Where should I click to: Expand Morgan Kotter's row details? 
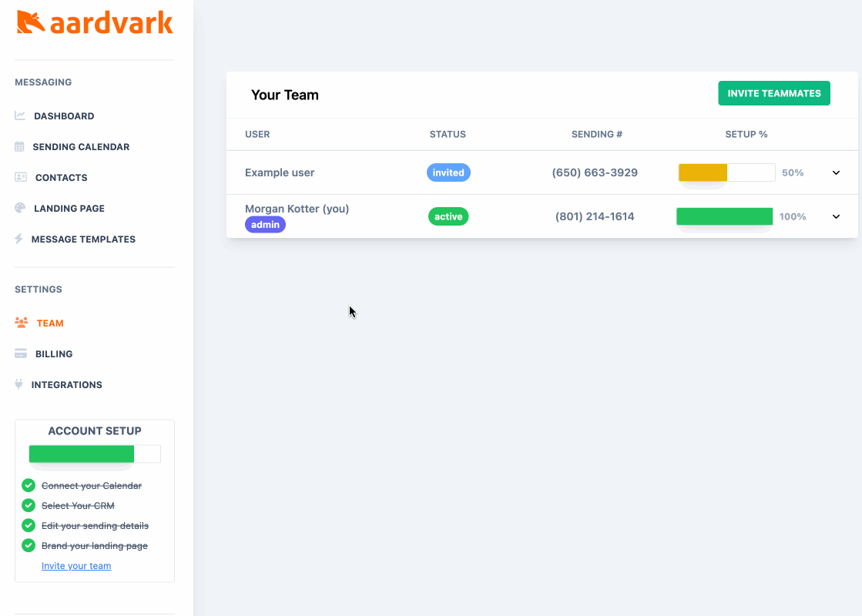pos(836,216)
